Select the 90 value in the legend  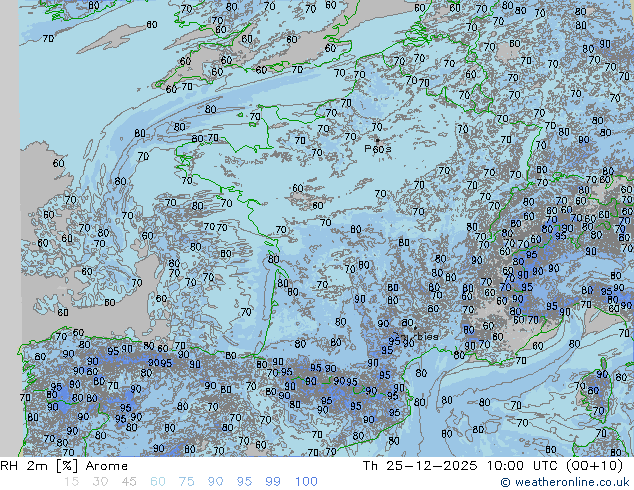215,482
